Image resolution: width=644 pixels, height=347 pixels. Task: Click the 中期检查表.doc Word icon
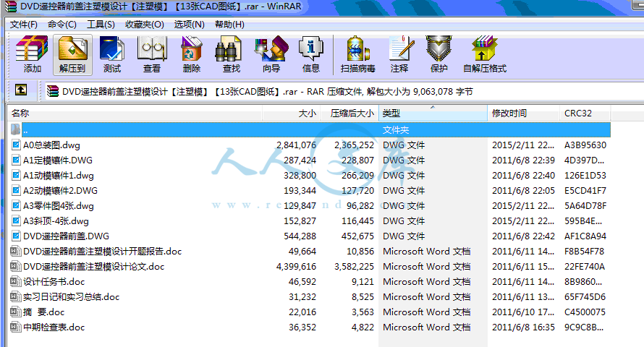[x=16, y=327]
